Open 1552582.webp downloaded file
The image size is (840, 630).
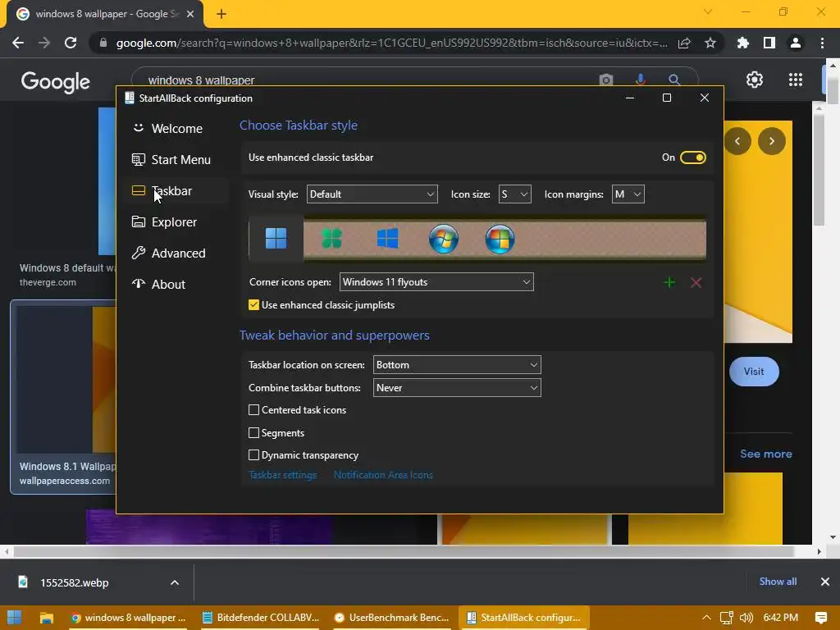pyautogui.click(x=75, y=582)
